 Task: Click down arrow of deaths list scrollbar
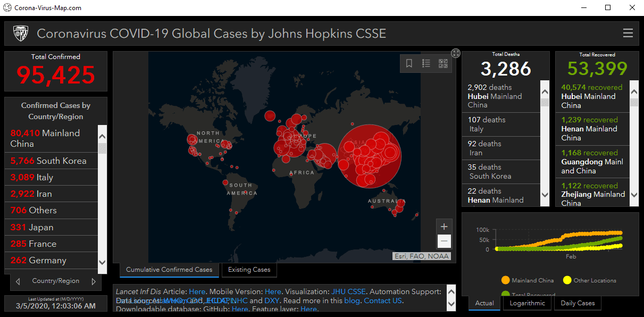pyautogui.click(x=545, y=195)
